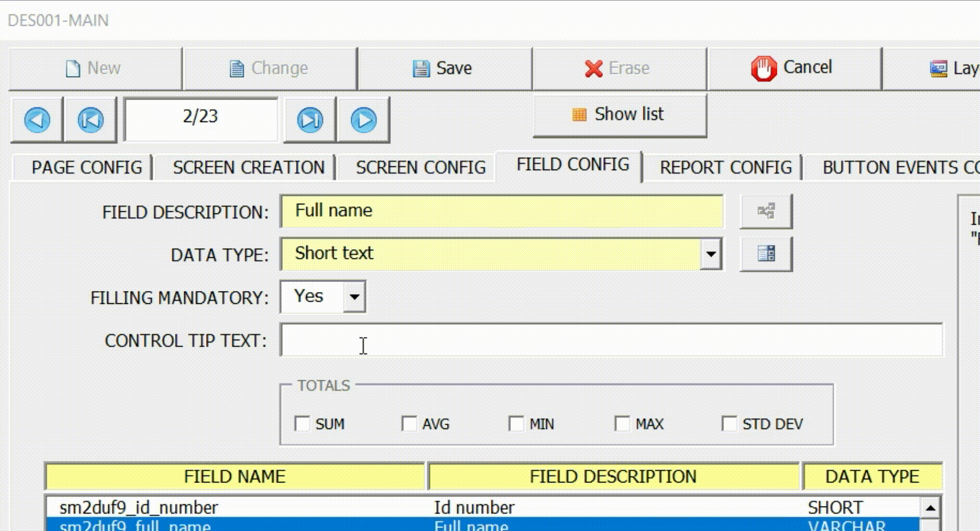Open the Screen Creation tab

(x=248, y=167)
